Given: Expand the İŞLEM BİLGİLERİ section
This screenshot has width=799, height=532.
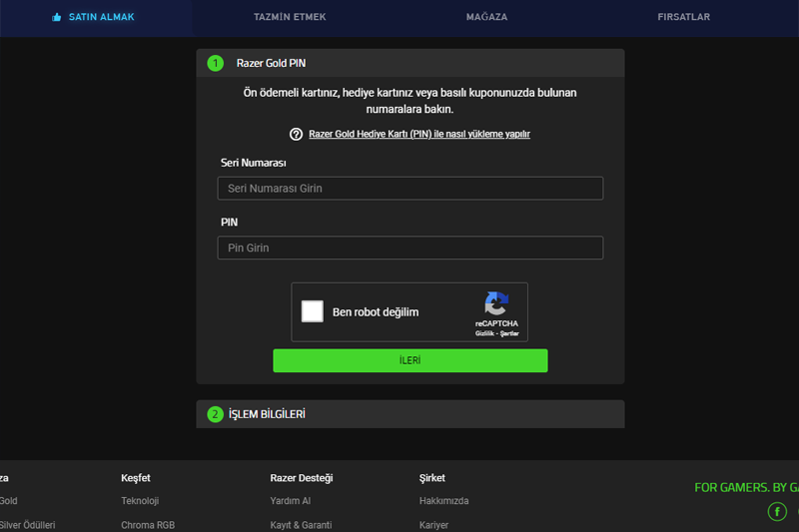Looking at the screenshot, I should coord(410,414).
